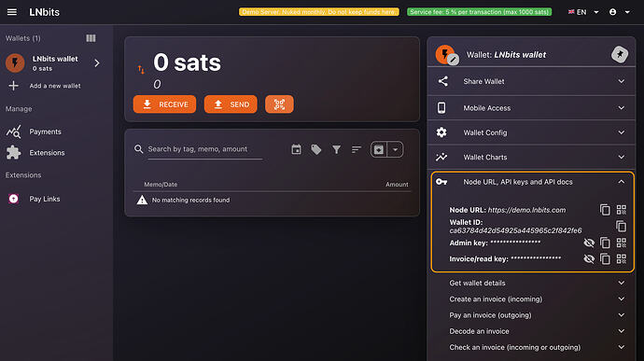Open the QR code scanner button
Image resolution: width=644 pixels, height=361 pixels.
pyautogui.click(x=279, y=104)
